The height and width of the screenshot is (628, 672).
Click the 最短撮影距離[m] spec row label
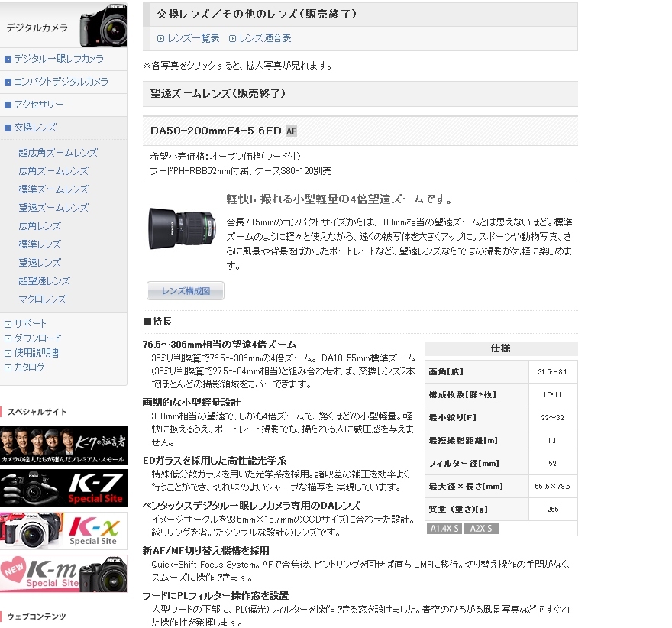464,440
